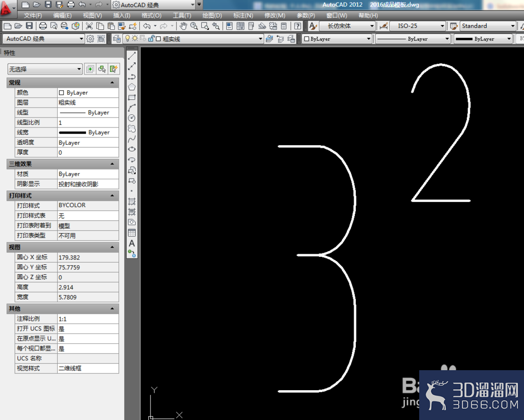Screen dimensions: 524x420
Task: Open the 无选择 selection dropdown
Action: 45,69
